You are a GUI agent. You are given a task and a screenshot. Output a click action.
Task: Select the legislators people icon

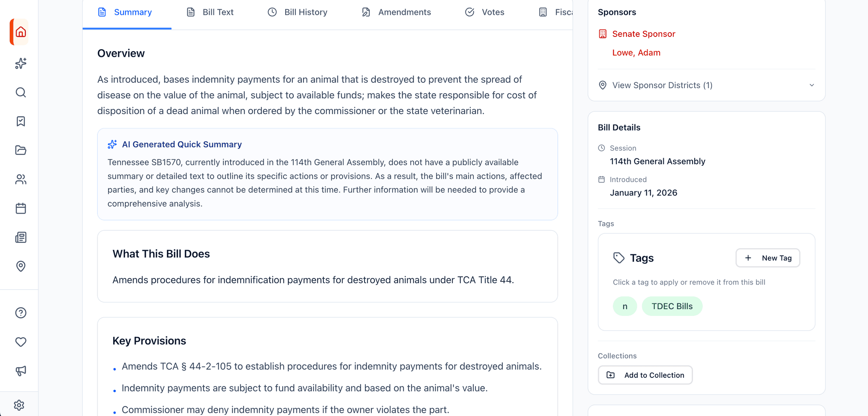pyautogui.click(x=20, y=179)
